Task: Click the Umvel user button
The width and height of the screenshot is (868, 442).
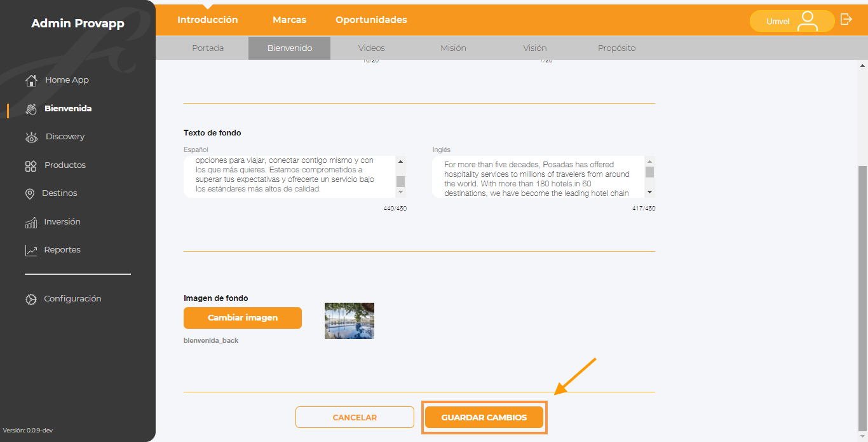Action: [x=792, y=21]
